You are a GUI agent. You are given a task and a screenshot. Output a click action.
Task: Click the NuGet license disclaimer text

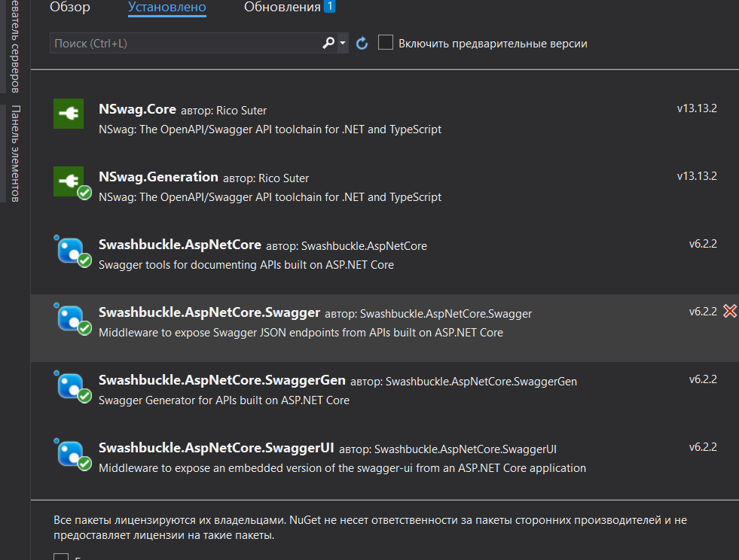pyautogui.click(x=370, y=528)
